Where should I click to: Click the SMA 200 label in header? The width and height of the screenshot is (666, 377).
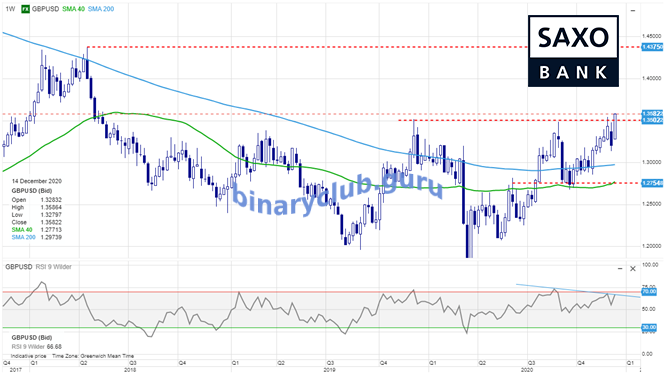101,8
